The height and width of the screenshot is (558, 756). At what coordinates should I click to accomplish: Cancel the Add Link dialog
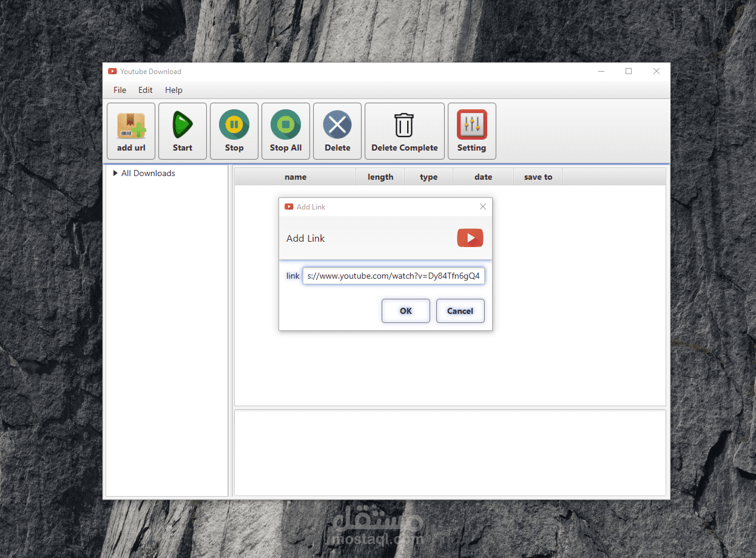point(461,311)
